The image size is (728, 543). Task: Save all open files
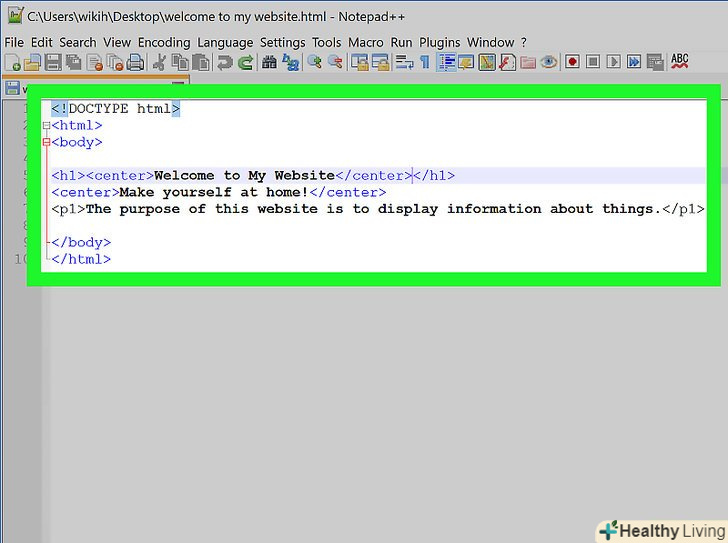73,62
